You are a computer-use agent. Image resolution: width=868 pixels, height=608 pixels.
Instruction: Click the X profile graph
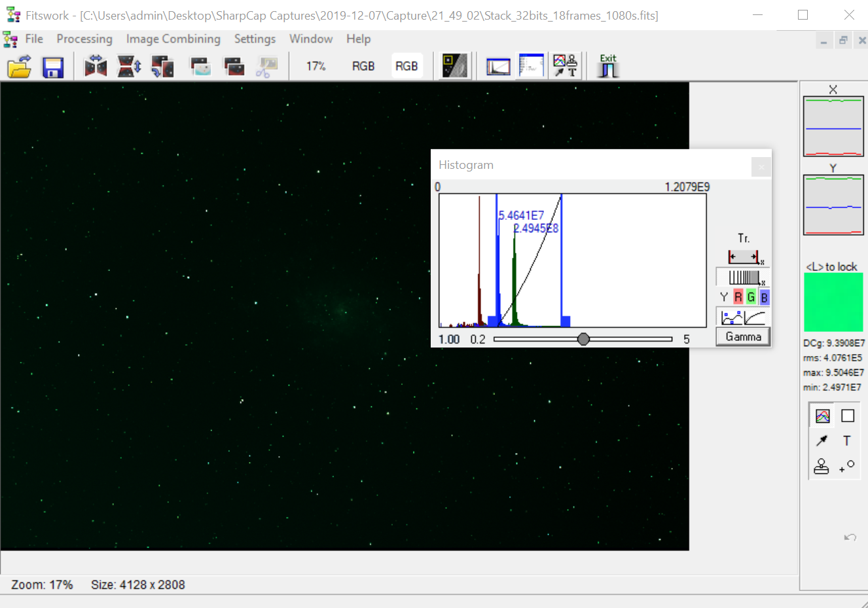tap(833, 126)
